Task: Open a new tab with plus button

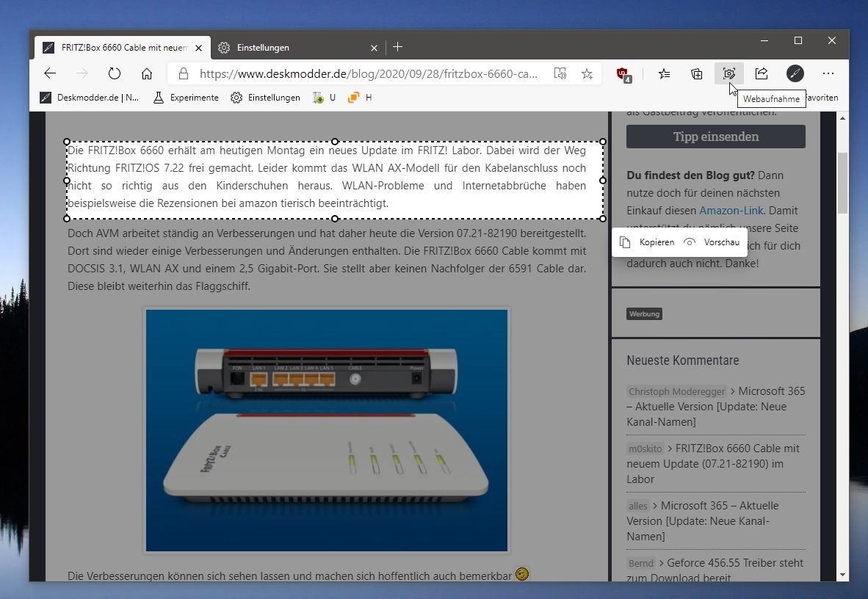Action: (397, 47)
